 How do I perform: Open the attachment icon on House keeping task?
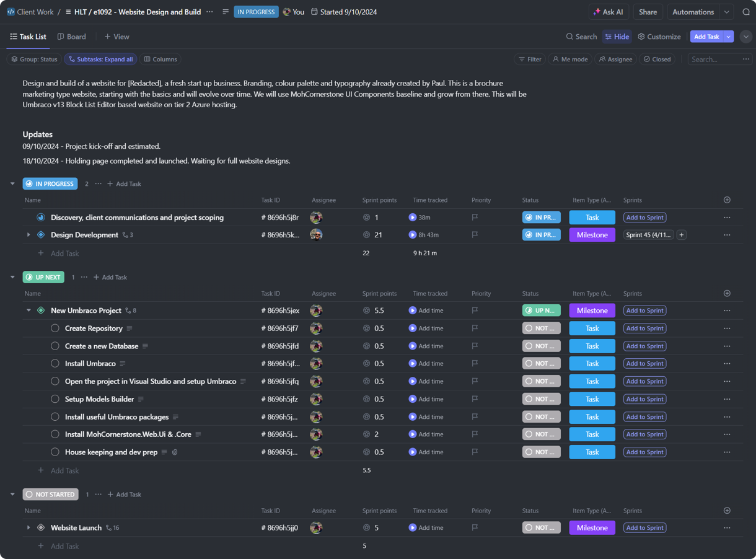click(x=175, y=452)
